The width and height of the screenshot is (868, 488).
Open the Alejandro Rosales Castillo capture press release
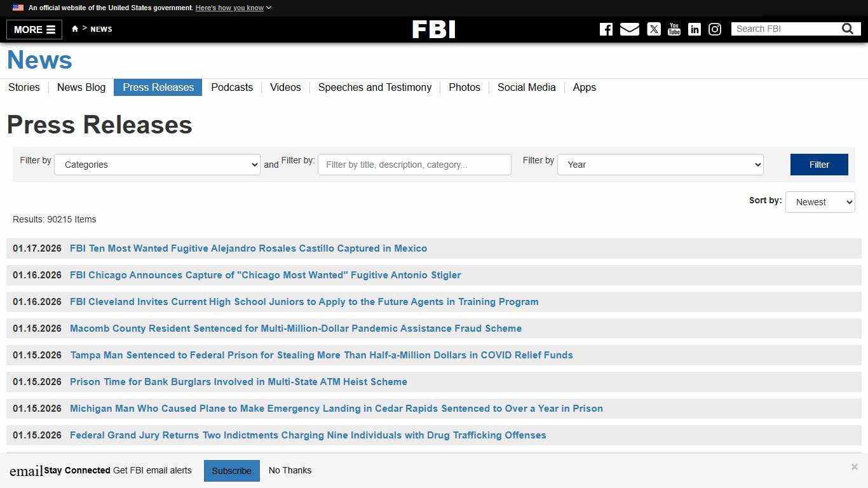[248, 248]
